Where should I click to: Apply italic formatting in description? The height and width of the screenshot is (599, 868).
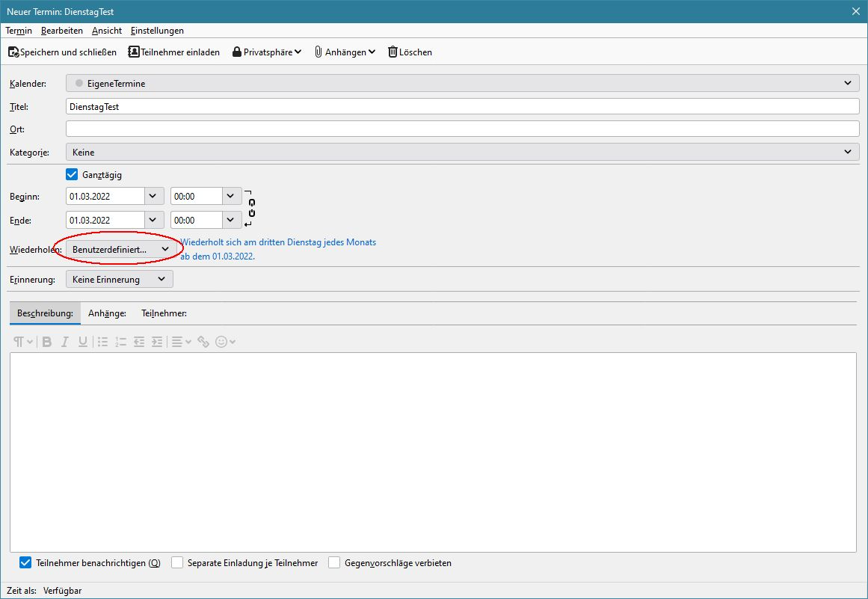65,342
